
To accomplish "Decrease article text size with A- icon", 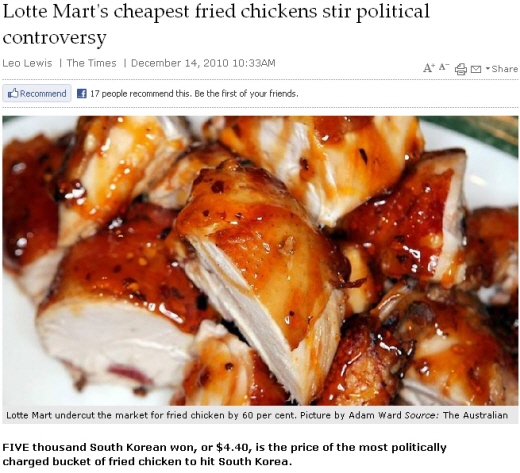I will tap(444, 67).
